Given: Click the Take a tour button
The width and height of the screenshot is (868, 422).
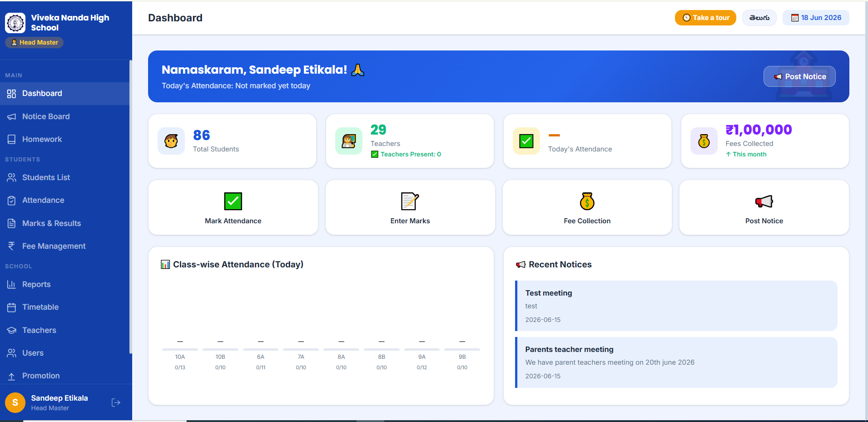Looking at the screenshot, I should pos(705,18).
